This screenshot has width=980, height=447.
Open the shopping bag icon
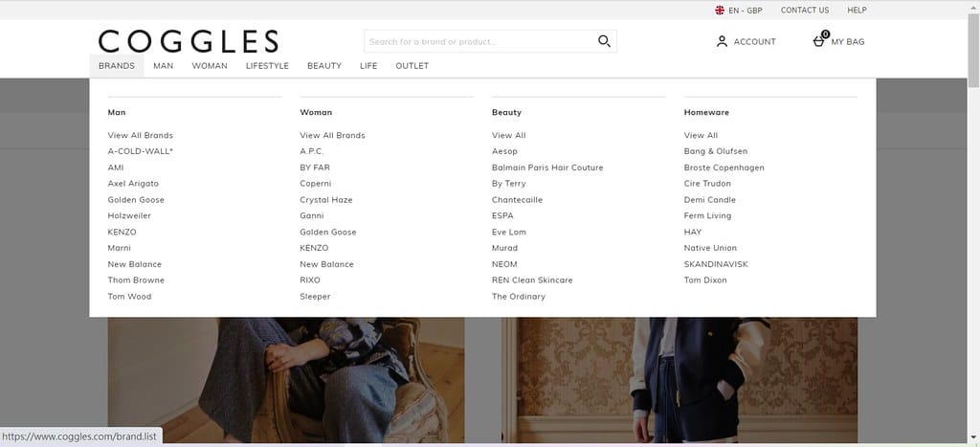pos(819,41)
